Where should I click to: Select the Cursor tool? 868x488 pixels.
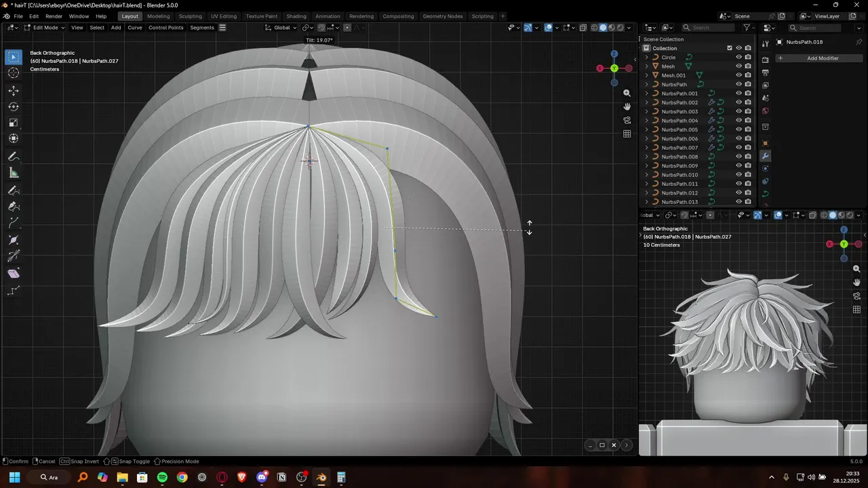coord(14,73)
